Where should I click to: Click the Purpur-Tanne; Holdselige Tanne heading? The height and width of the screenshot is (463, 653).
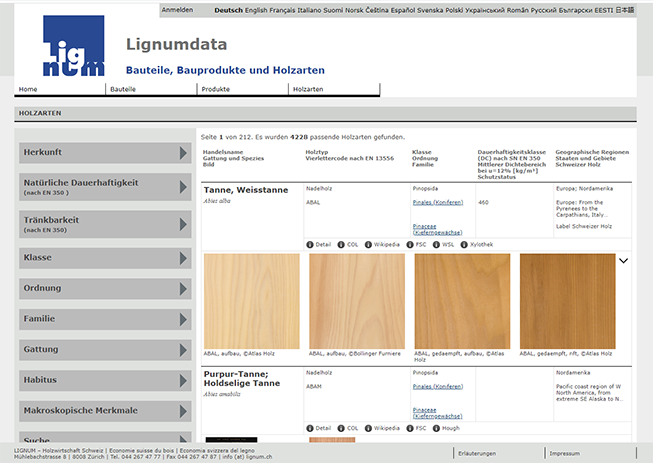click(x=242, y=378)
